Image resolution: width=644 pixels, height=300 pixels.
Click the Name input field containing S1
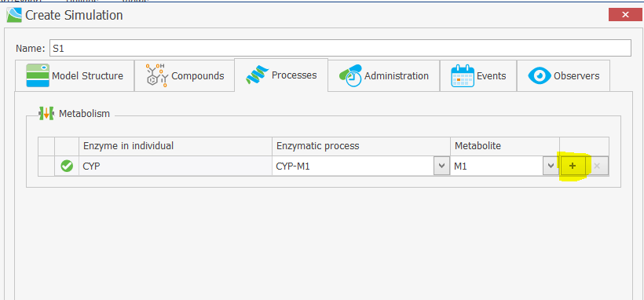pos(340,48)
